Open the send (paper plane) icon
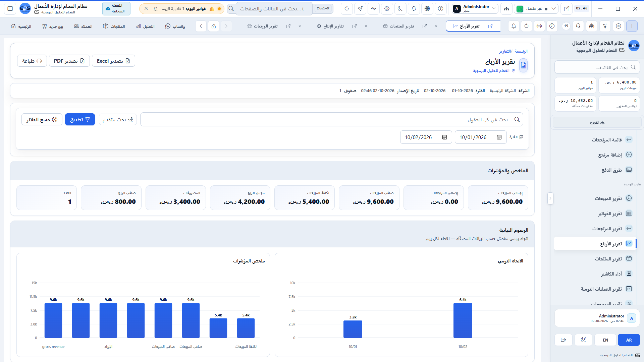The image size is (644, 362). pos(360,9)
